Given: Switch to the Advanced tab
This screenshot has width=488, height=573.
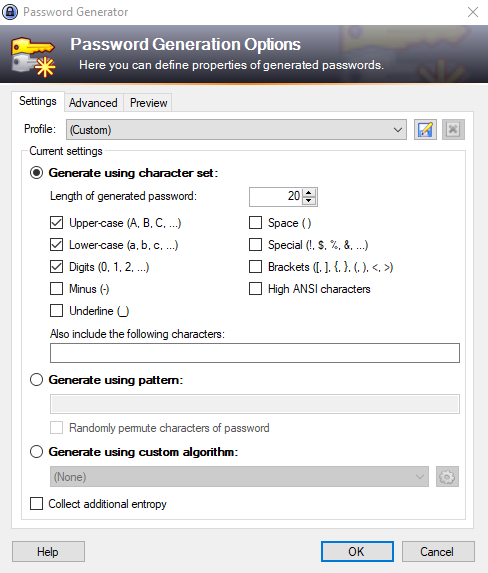Looking at the screenshot, I should click(x=93, y=103).
